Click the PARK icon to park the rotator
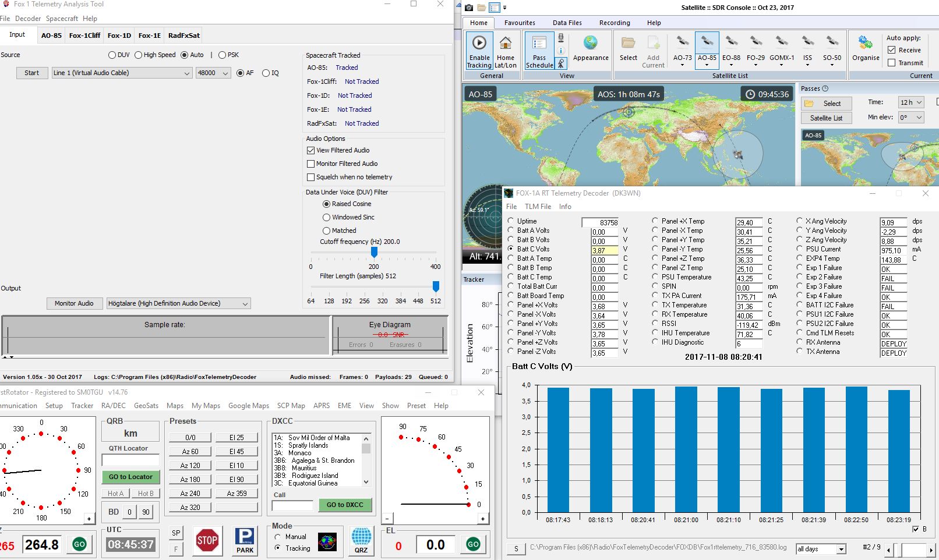Screen dimensions: 939x560 (245, 540)
